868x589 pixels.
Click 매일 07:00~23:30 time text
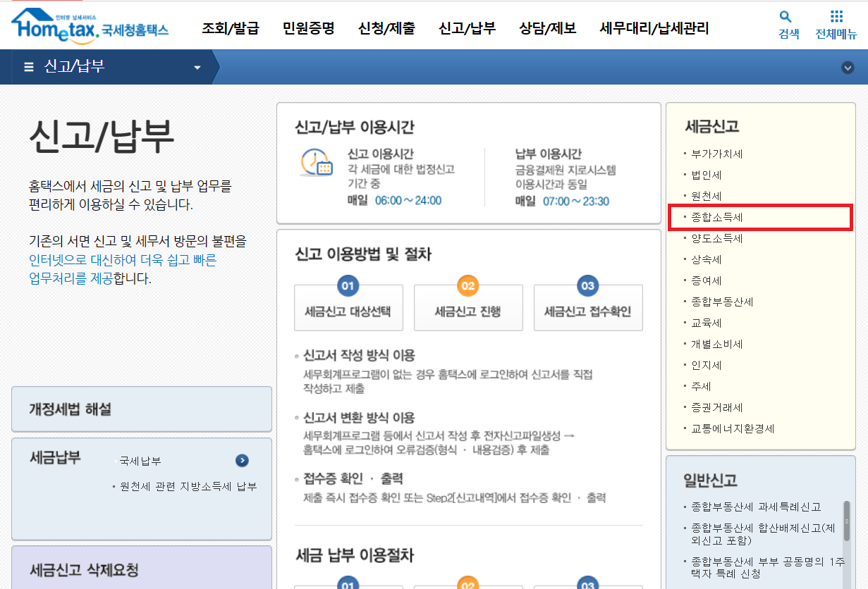(562, 201)
